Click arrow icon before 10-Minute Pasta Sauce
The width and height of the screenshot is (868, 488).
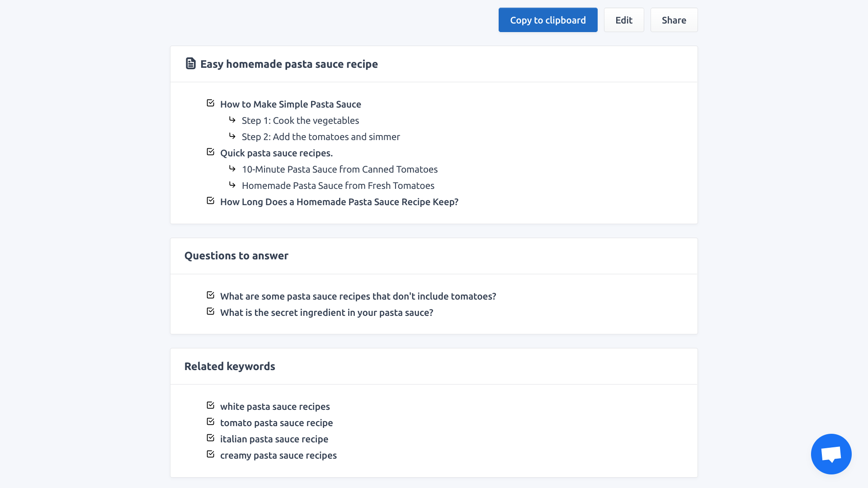pyautogui.click(x=232, y=169)
